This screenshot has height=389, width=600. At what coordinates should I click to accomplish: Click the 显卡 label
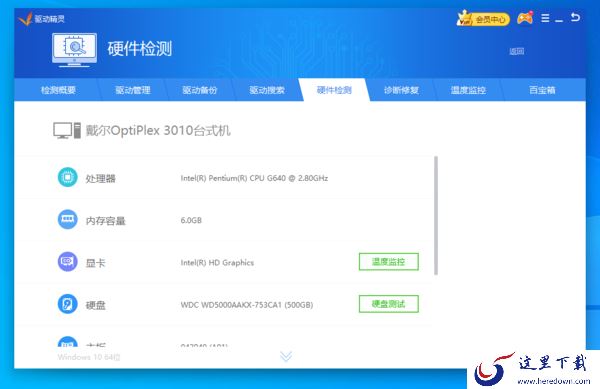pos(95,263)
